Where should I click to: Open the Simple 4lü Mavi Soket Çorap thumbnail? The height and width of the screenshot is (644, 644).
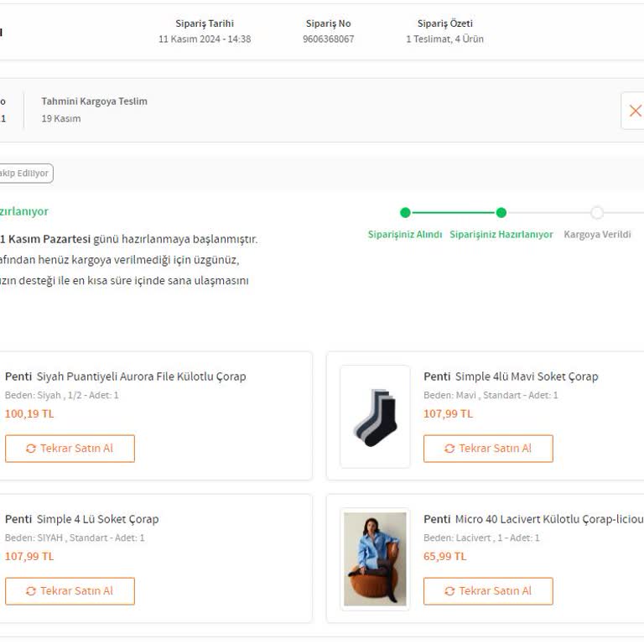[x=375, y=417]
